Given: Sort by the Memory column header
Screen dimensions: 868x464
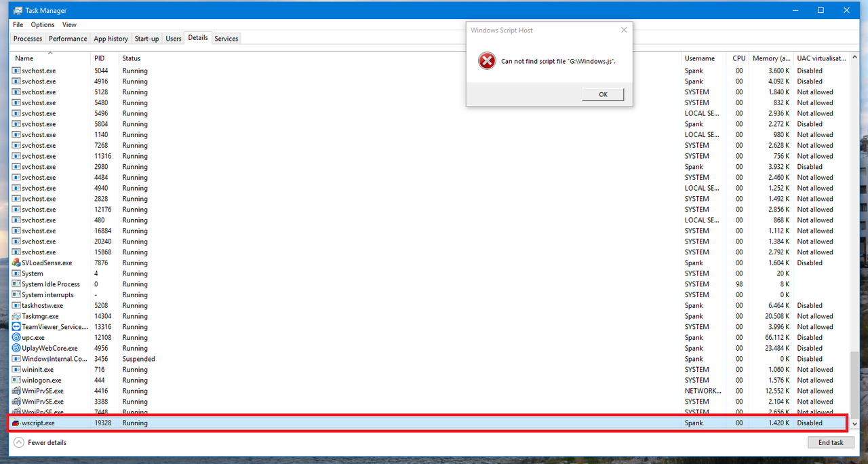Looking at the screenshot, I should coord(771,58).
